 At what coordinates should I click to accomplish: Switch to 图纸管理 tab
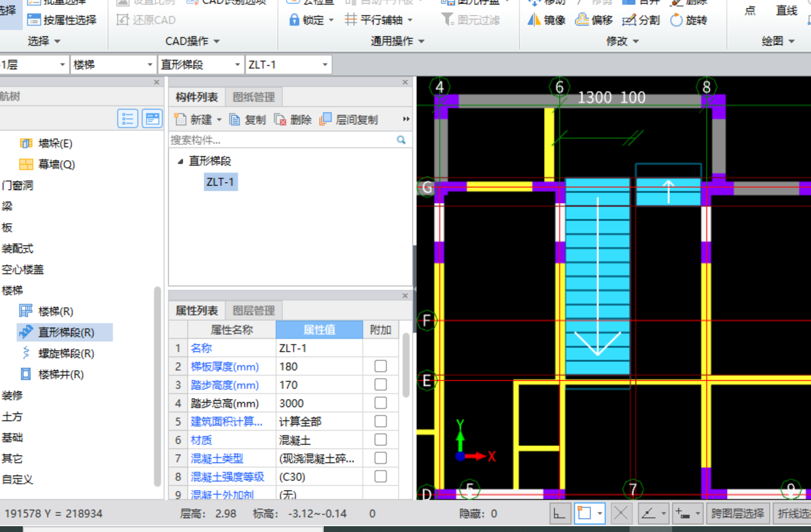point(253,97)
